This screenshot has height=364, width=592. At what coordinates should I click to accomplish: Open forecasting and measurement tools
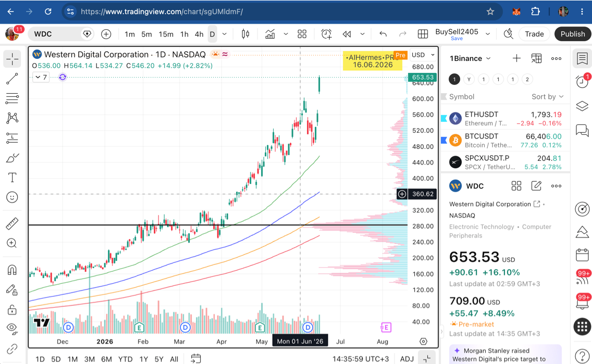(12, 138)
